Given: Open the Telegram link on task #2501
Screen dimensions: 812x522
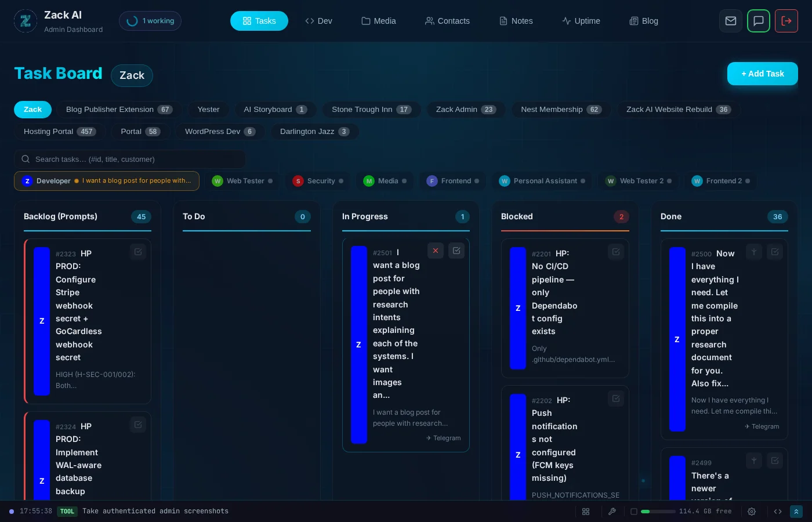Looking at the screenshot, I should pyautogui.click(x=444, y=438).
